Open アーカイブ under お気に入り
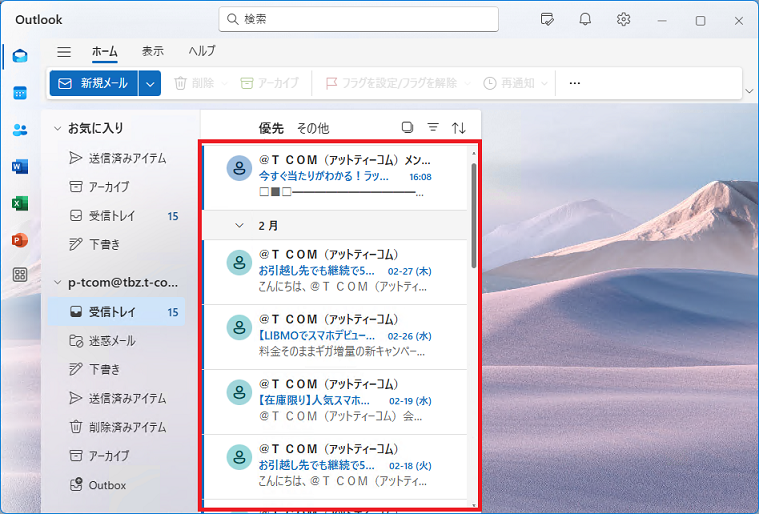The width and height of the screenshot is (759, 514). click(117, 187)
